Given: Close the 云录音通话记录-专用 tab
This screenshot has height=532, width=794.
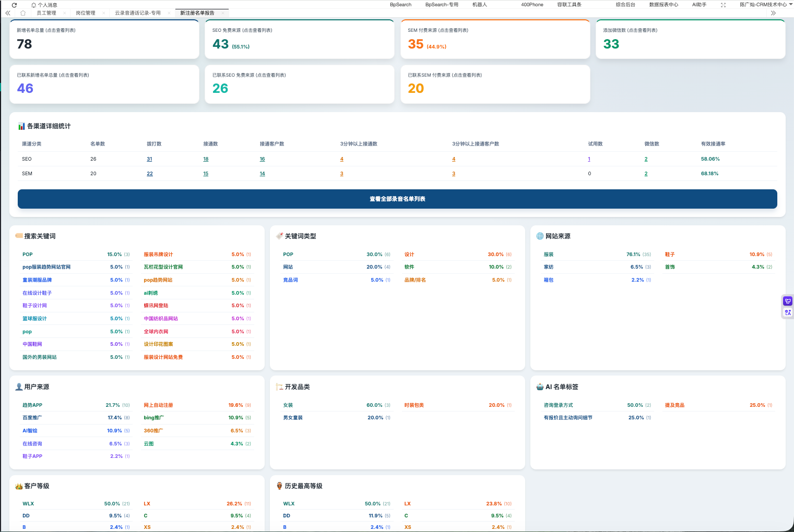Looking at the screenshot, I should pos(169,13).
